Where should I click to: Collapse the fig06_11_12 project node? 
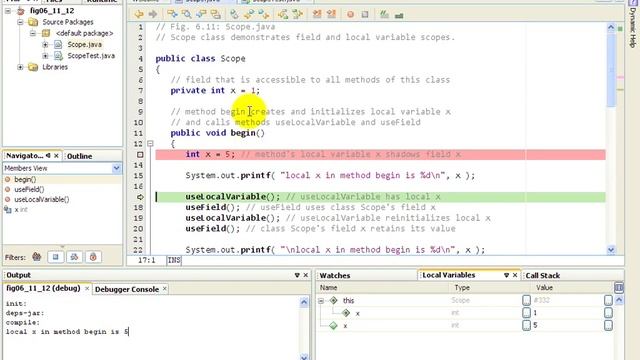pos(8,11)
